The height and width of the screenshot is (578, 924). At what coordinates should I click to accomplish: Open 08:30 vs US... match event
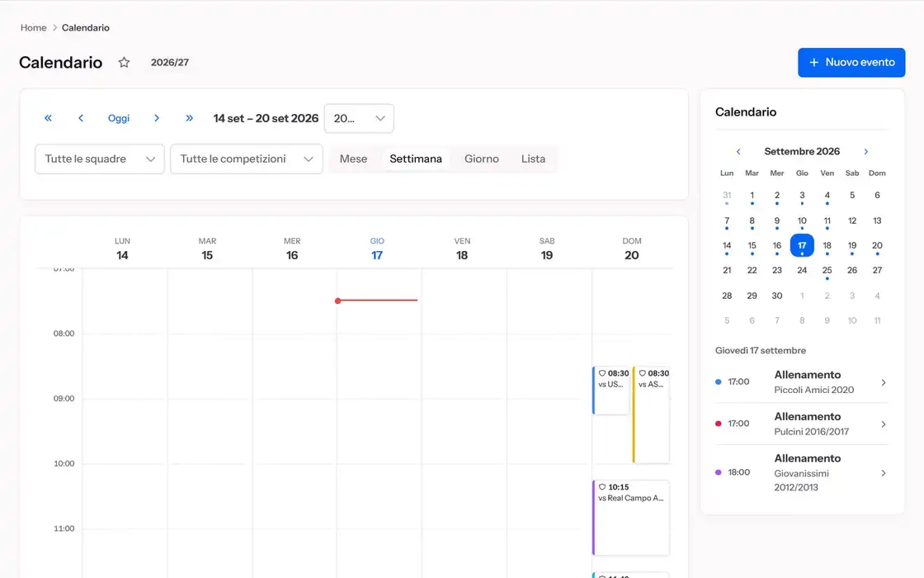pyautogui.click(x=611, y=391)
